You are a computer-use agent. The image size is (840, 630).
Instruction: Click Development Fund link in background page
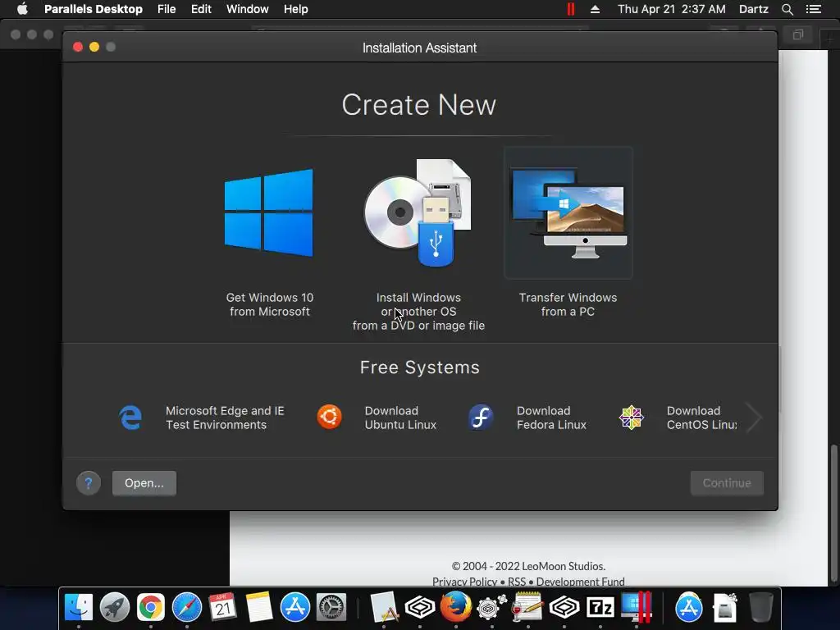click(x=580, y=582)
